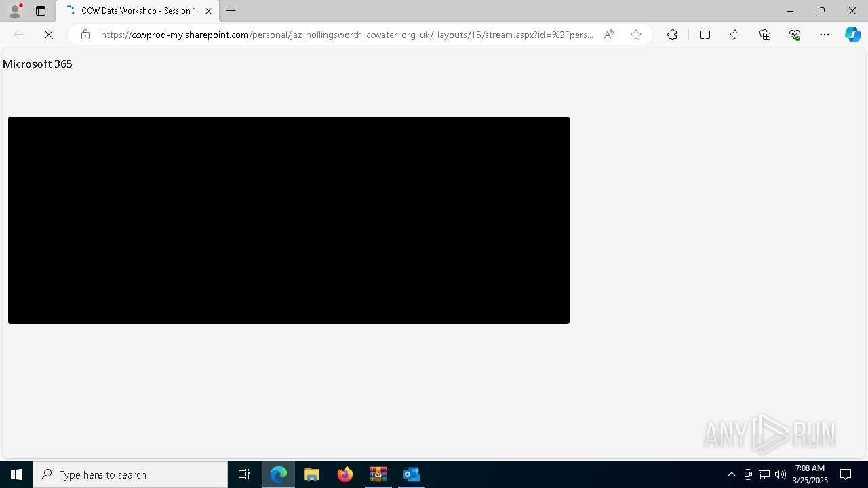Click the black video player area
Image resolution: width=868 pixels, height=488 pixels.
[x=289, y=220]
